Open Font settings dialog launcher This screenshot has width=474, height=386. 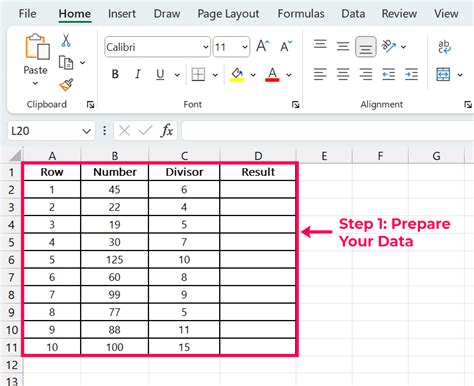[295, 105]
